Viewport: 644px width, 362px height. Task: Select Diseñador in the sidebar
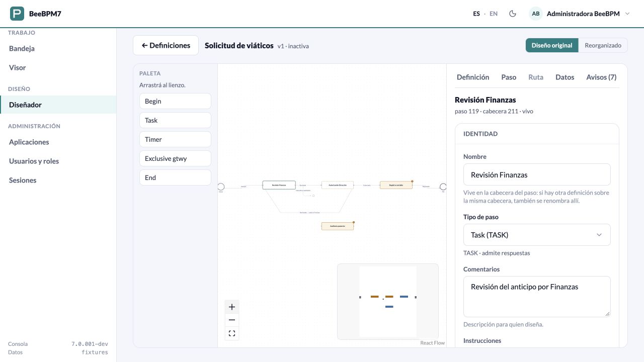click(x=58, y=105)
